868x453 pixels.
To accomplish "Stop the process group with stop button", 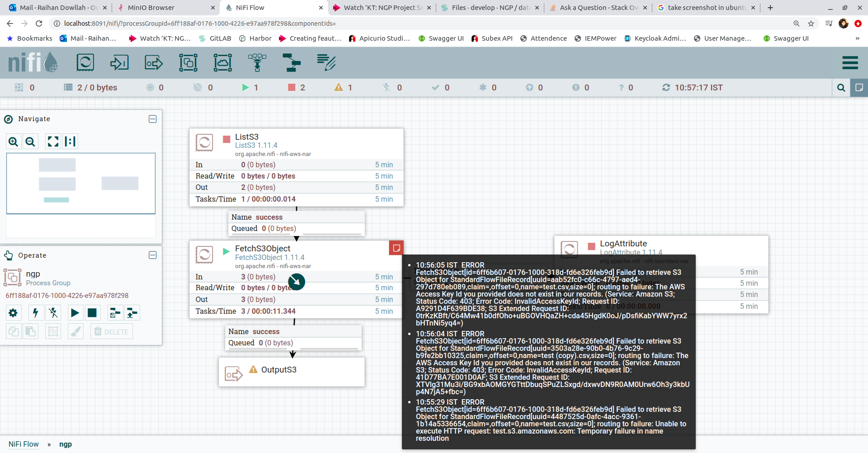I will 92,313.
